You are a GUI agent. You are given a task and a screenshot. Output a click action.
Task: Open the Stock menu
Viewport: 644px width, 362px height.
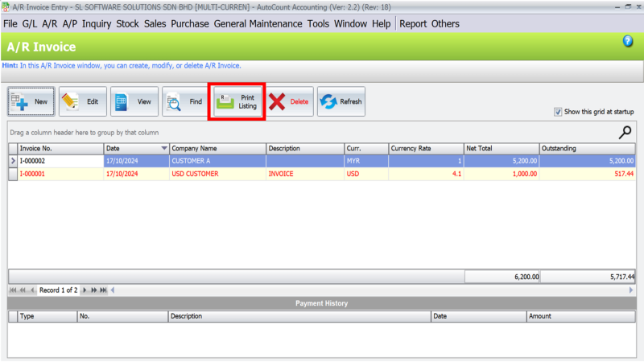point(127,24)
